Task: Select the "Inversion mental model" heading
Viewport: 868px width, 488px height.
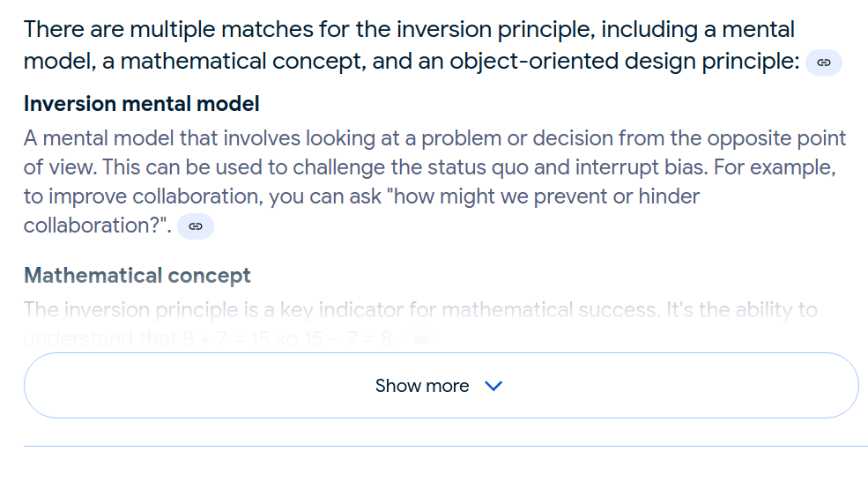Action: tap(141, 104)
